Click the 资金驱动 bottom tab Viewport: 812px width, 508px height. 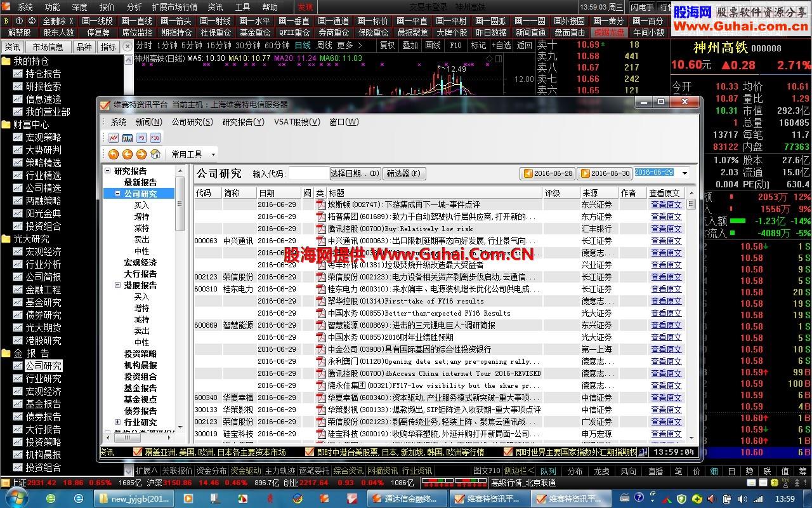(x=246, y=471)
